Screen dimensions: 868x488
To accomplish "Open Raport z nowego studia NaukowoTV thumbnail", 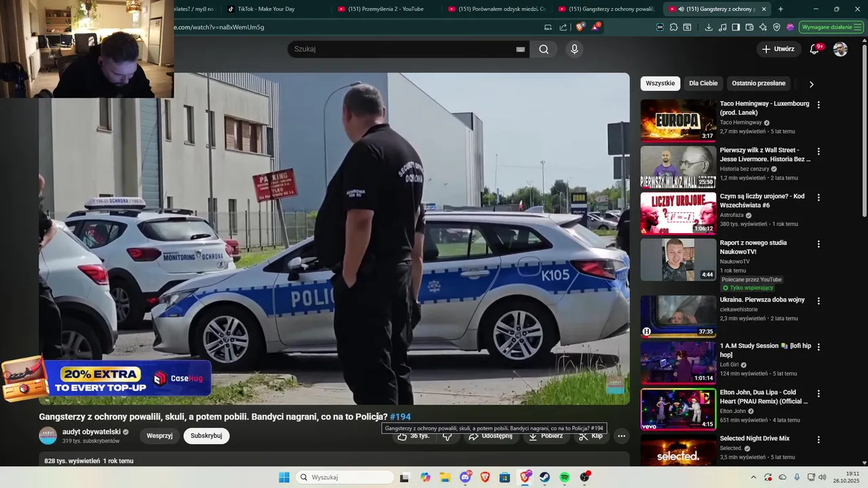I will point(678,260).
